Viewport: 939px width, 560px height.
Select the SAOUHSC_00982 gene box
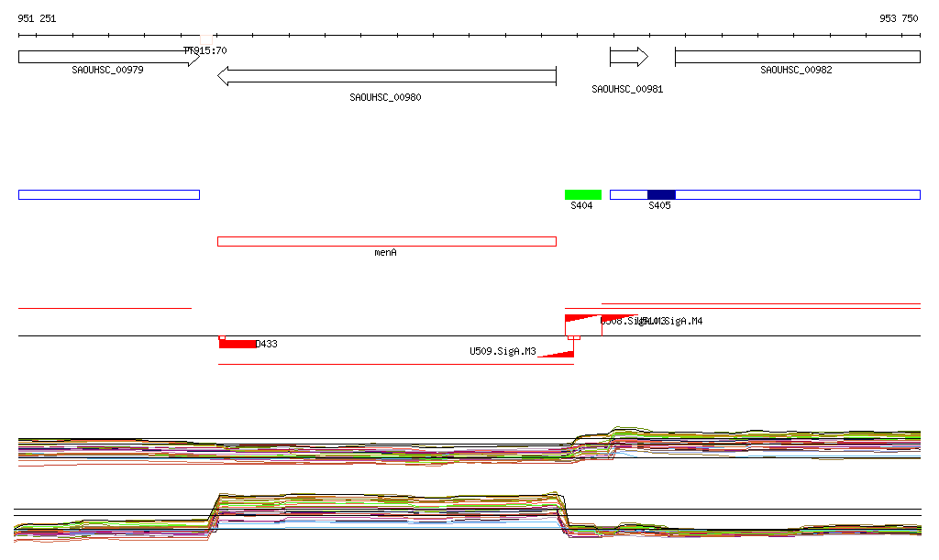pos(798,57)
